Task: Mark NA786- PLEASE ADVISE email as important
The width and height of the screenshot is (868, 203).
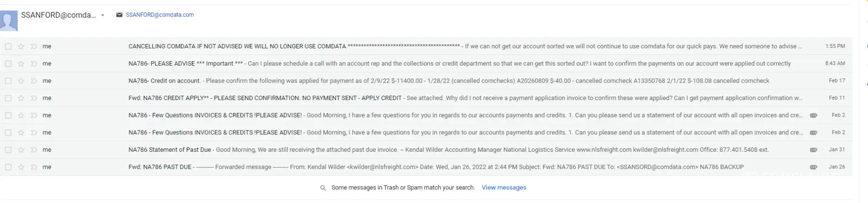Action: click(34, 64)
